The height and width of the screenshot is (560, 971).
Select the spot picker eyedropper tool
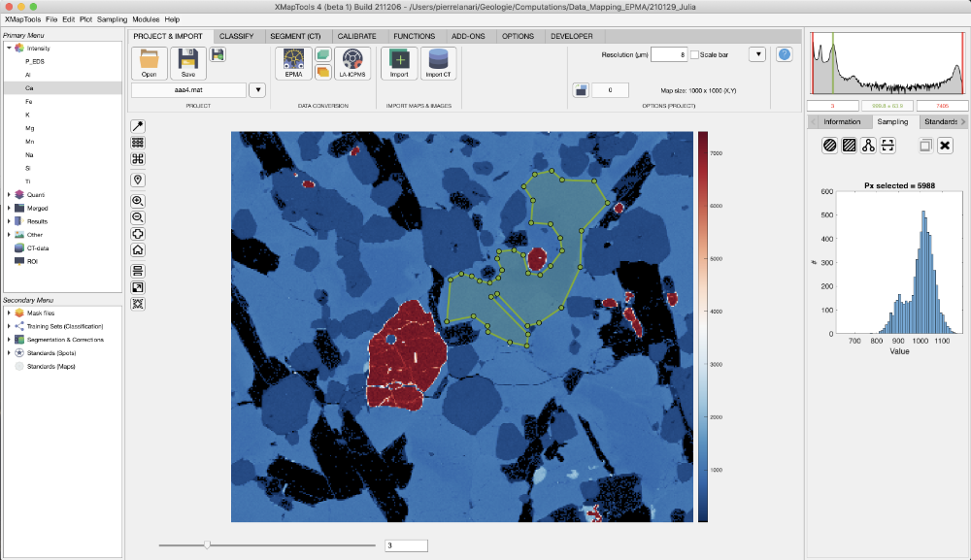(x=138, y=125)
